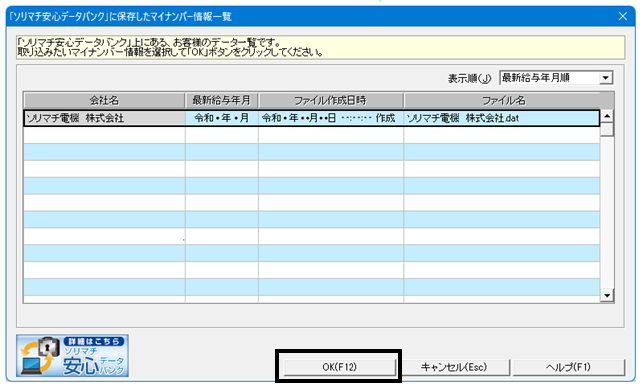
Task: Click the list scrollbar down arrow
Action: click(x=607, y=295)
